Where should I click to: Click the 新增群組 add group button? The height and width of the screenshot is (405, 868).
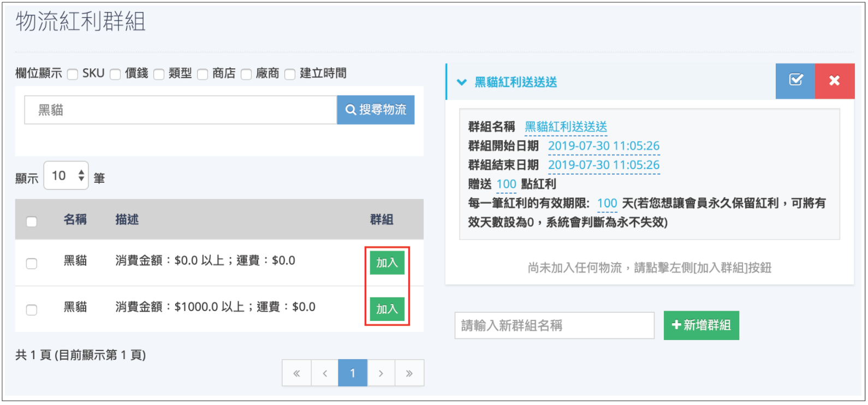(701, 325)
